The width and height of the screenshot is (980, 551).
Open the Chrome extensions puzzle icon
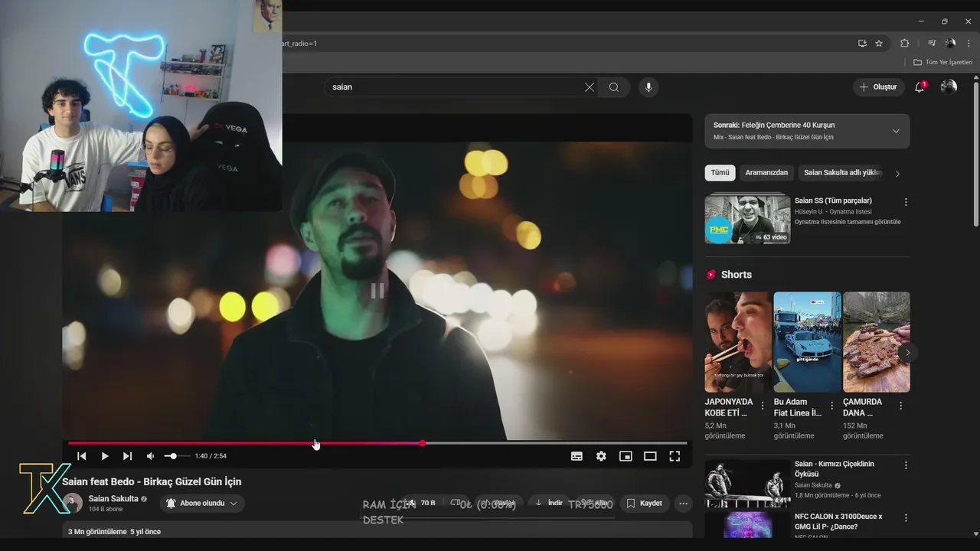click(904, 44)
